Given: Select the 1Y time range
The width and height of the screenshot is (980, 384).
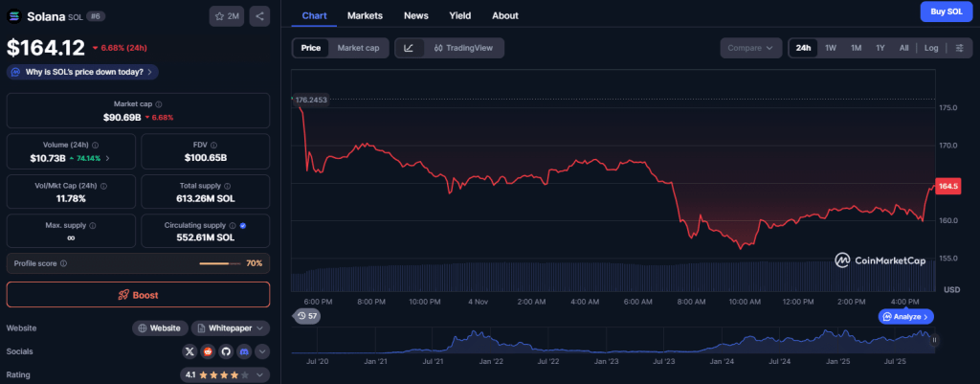Looking at the screenshot, I should pyautogui.click(x=880, y=48).
